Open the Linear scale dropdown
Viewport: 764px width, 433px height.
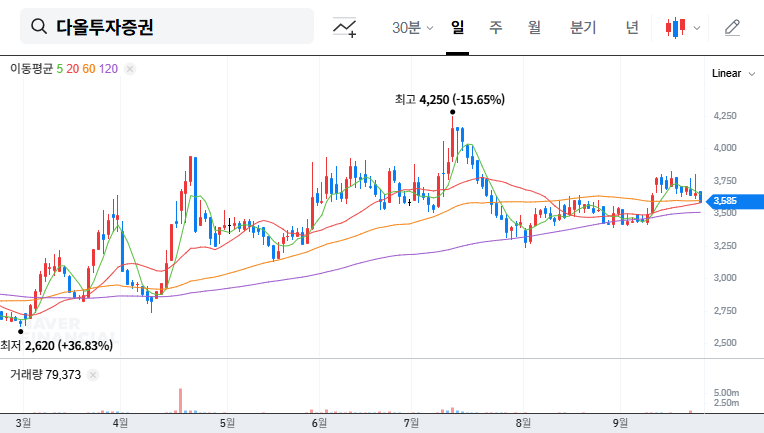(x=733, y=74)
